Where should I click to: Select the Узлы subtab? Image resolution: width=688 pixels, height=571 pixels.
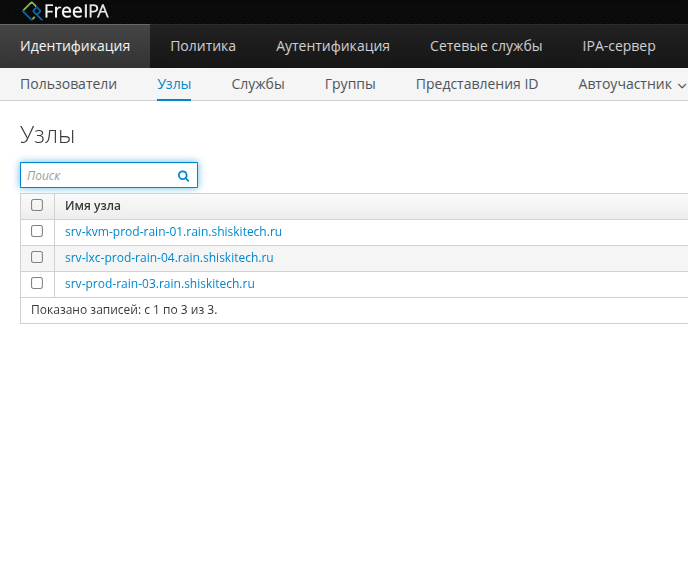click(174, 85)
